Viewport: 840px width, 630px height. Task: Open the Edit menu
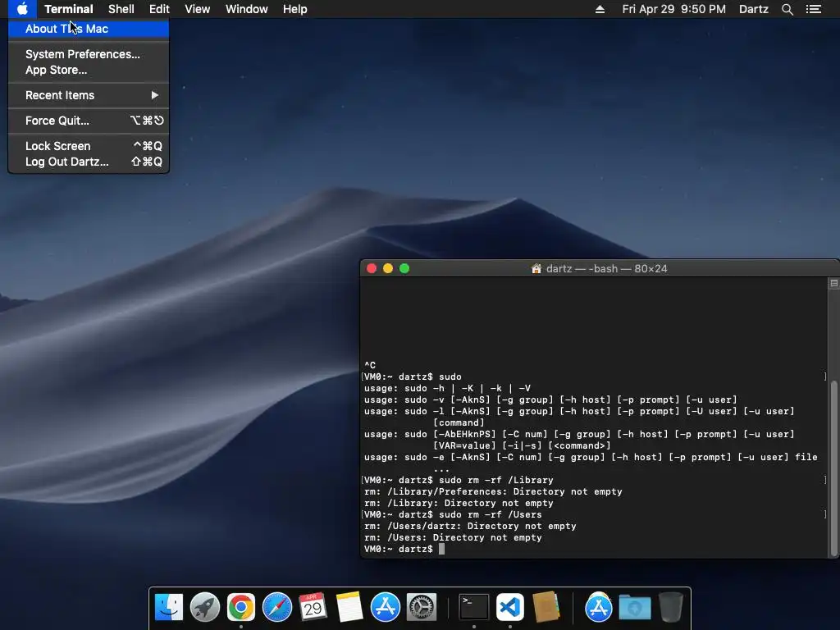(x=159, y=9)
